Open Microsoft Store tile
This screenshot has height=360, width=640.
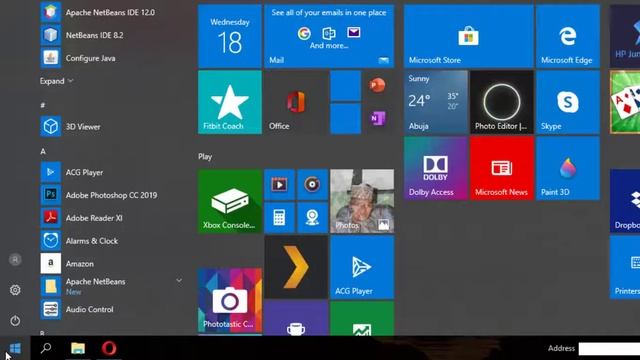coord(469,36)
